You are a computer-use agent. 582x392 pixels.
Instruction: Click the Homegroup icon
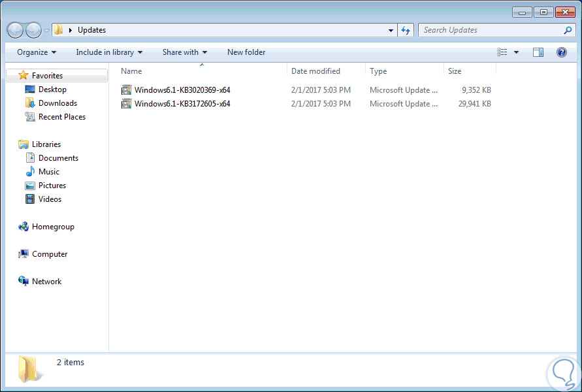click(x=24, y=227)
